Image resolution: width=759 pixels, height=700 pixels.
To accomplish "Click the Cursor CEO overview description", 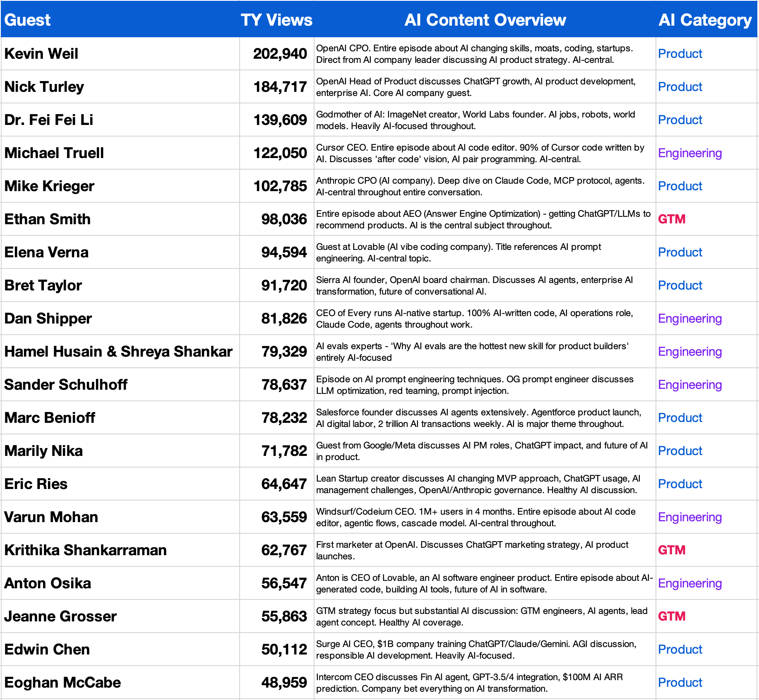I will tap(480, 153).
